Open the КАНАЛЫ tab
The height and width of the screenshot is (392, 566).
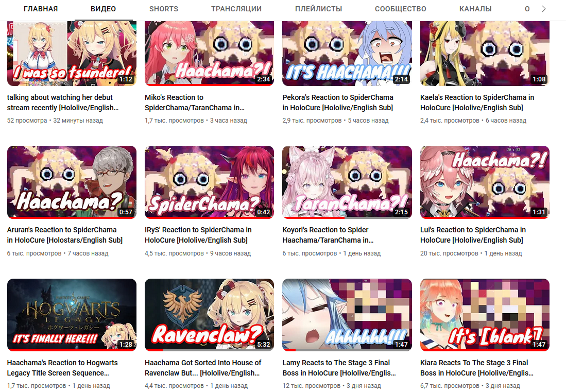coord(475,9)
